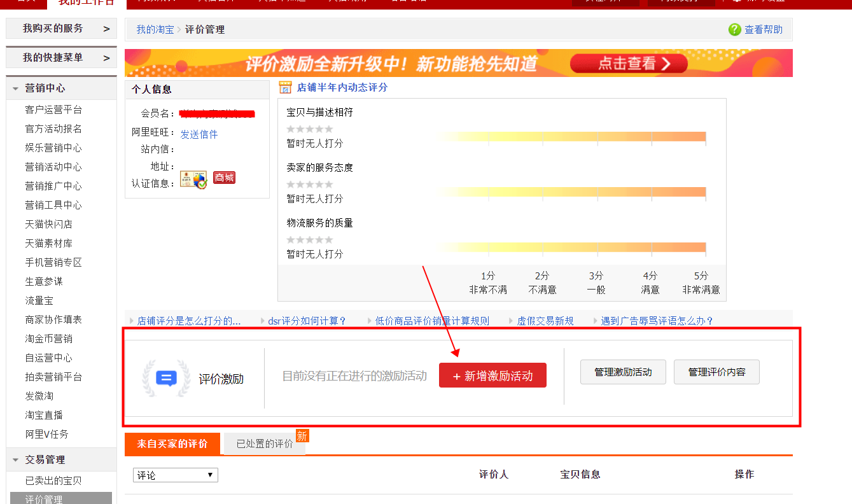Open 虚假交易新规 link
This screenshot has height=504, width=852.
545,321
